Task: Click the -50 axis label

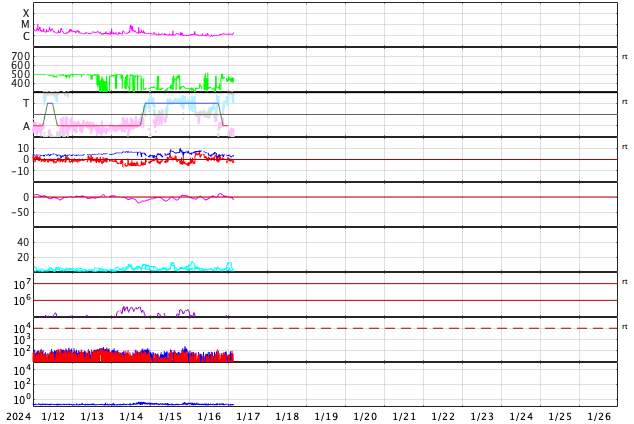Action: tap(18, 212)
